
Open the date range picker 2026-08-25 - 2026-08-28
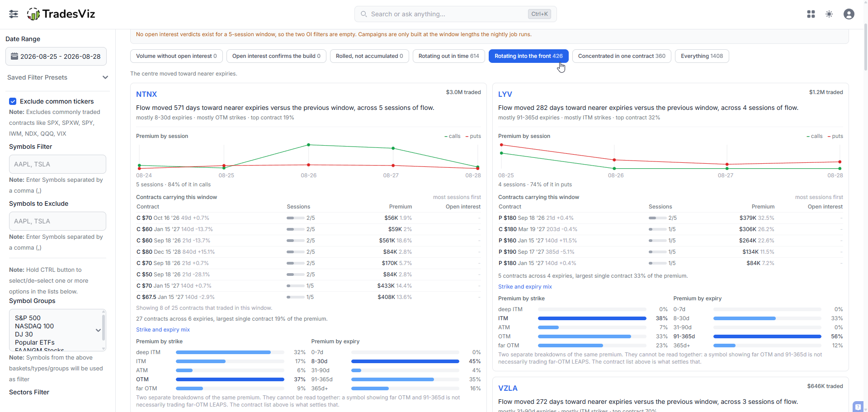(56, 57)
